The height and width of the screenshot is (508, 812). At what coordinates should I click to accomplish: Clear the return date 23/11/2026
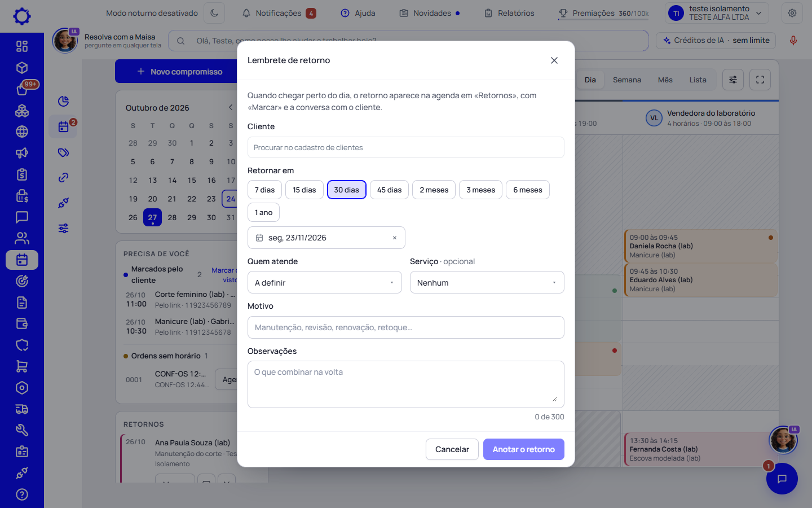395,238
